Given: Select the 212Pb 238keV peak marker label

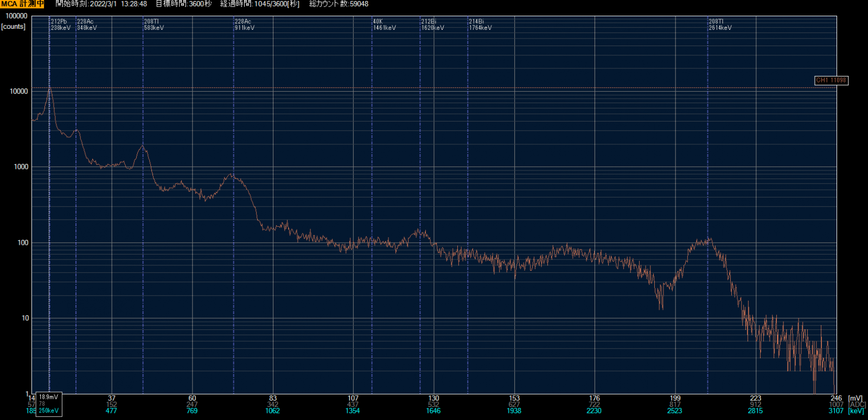Looking at the screenshot, I should click(x=60, y=25).
